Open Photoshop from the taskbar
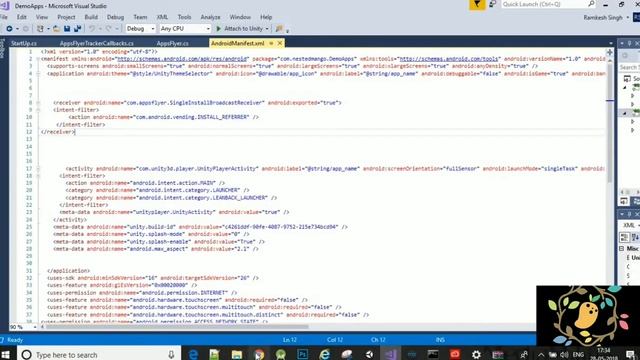 (x=302, y=354)
